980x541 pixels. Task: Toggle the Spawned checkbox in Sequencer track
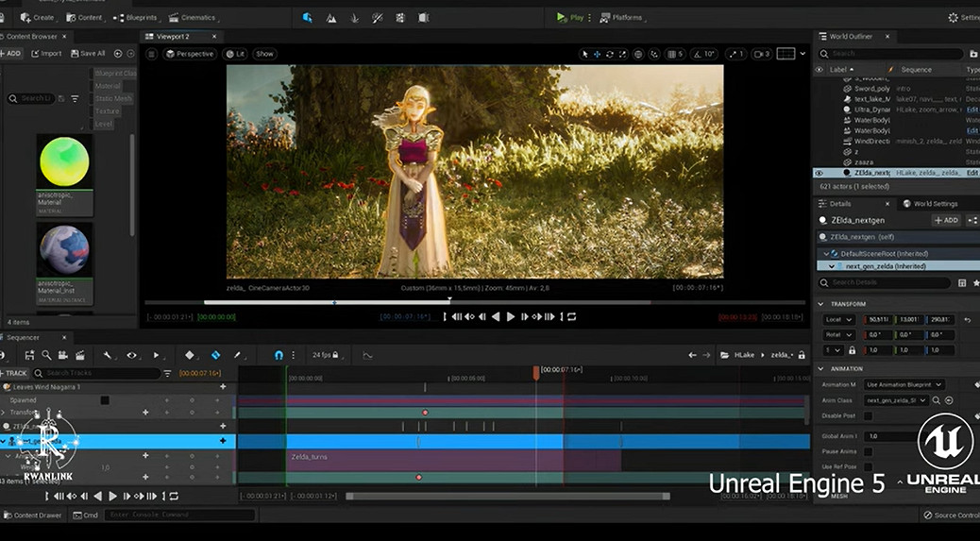pyautogui.click(x=105, y=400)
